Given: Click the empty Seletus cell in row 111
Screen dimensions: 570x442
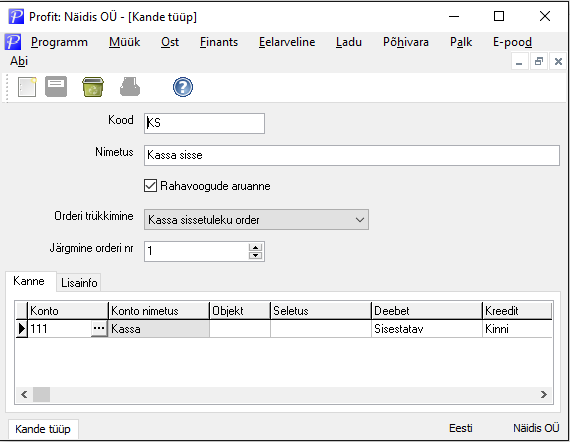Looking at the screenshot, I should tap(321, 329).
